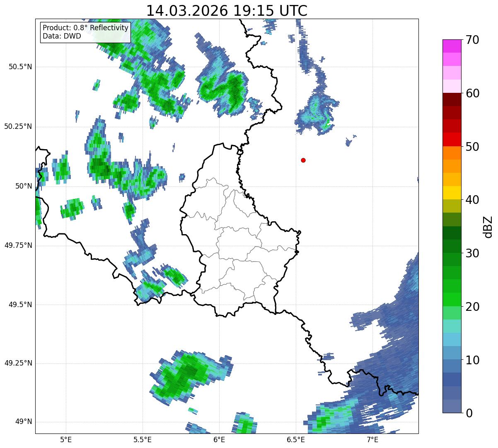This screenshot has height=448, width=498.
Task: Click the longitude label 5°E
Action: coord(66,439)
